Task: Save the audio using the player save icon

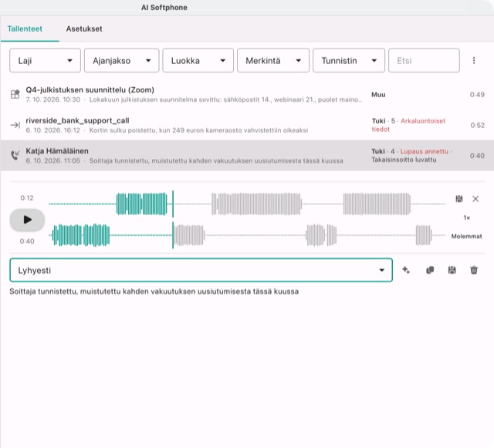Action: [x=459, y=199]
